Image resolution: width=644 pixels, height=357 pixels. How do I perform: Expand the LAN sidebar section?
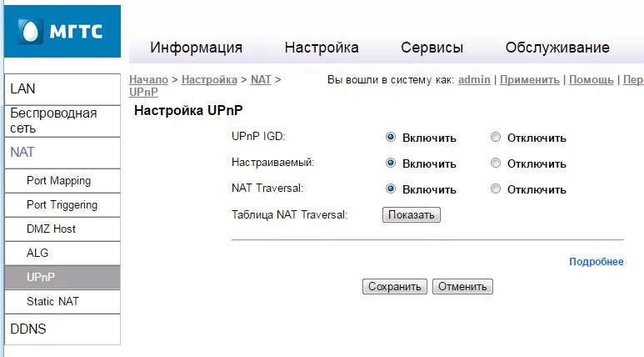[62, 89]
